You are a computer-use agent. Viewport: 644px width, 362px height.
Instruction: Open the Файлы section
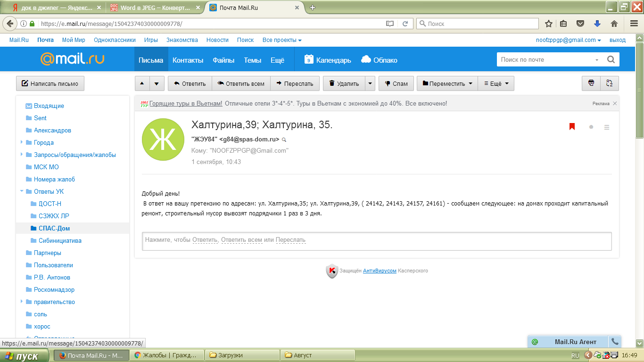click(223, 60)
